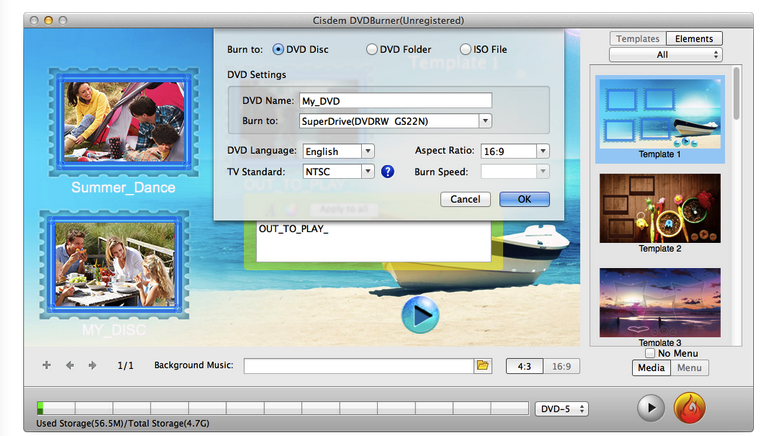
Task: Click the Background Music input field
Action: (359, 366)
